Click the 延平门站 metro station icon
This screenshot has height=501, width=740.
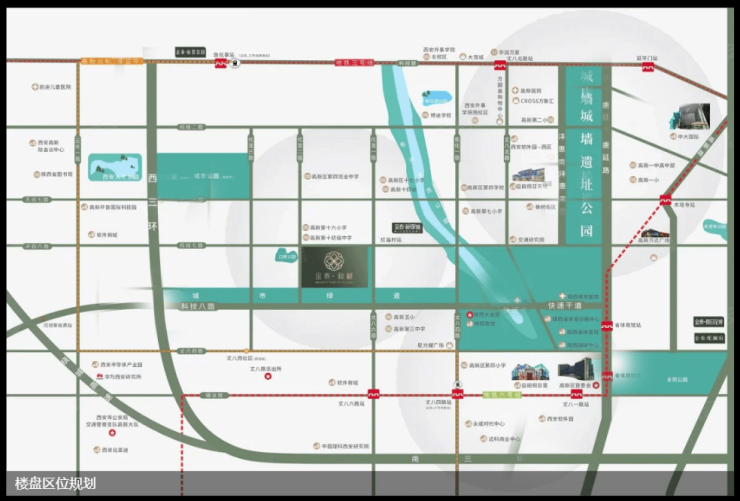tap(648, 67)
